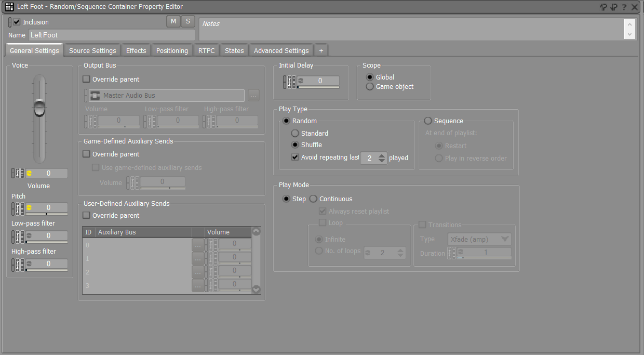Open Voice Low-pass filter randomizer icon

click(x=29, y=235)
